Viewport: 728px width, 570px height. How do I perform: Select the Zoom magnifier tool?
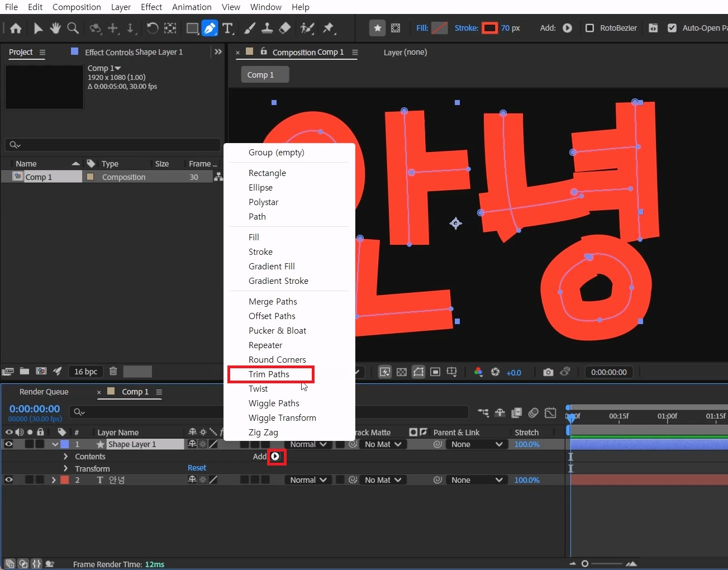73,28
